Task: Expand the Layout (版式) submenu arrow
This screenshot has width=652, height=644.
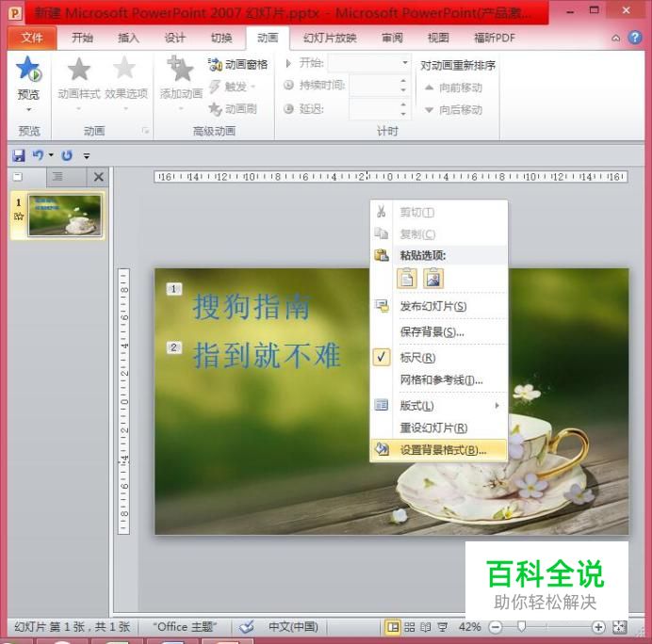Action: coord(497,405)
